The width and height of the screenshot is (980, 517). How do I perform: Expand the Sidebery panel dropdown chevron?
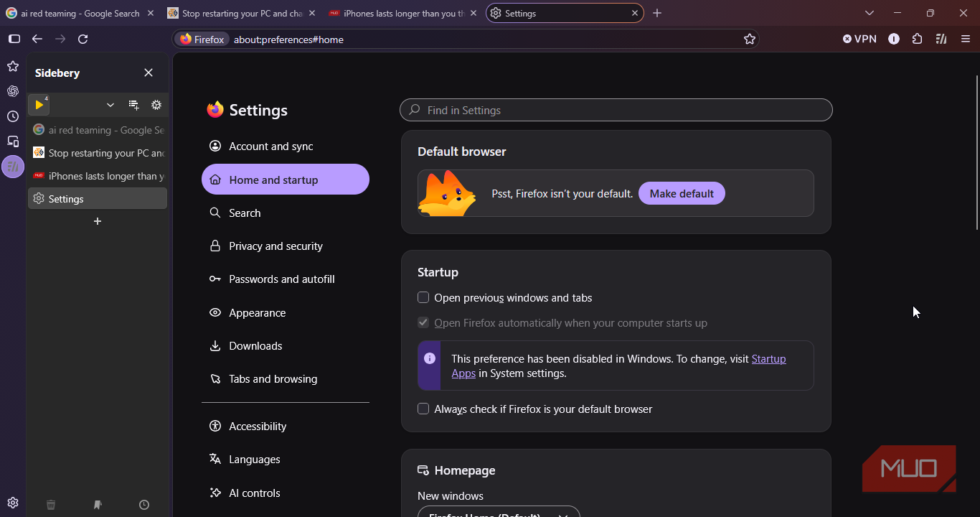coord(110,105)
